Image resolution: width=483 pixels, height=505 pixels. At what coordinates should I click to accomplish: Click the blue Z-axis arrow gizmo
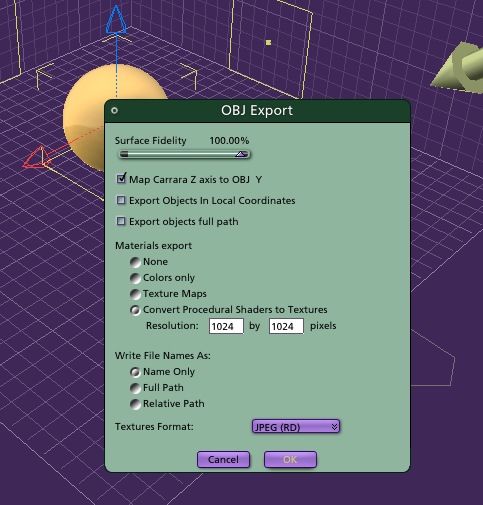pyautogui.click(x=116, y=20)
